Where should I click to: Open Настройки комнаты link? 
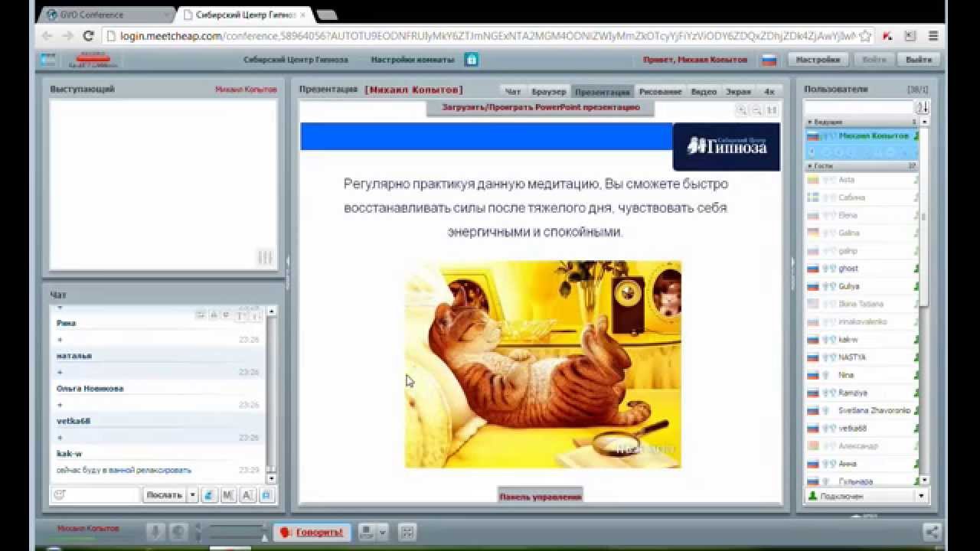(x=412, y=60)
